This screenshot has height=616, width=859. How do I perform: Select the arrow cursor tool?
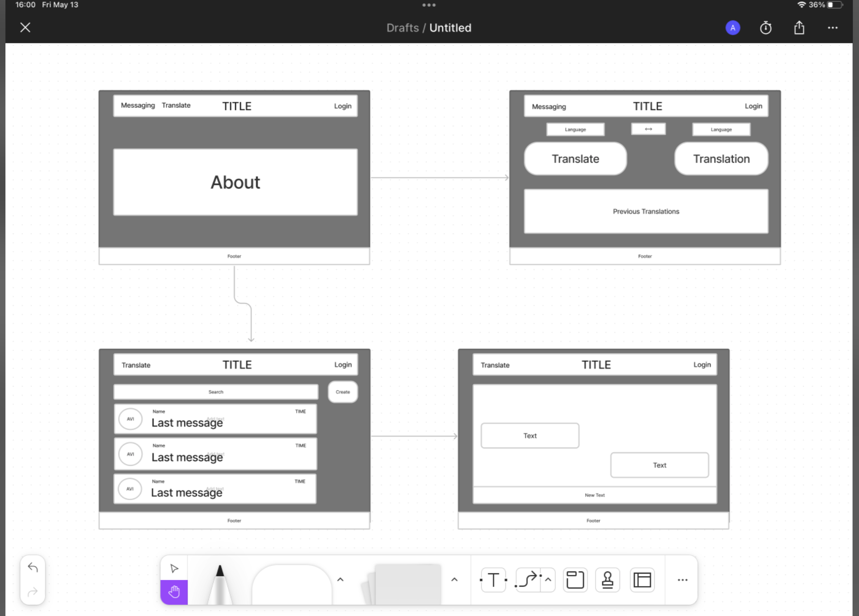(174, 568)
